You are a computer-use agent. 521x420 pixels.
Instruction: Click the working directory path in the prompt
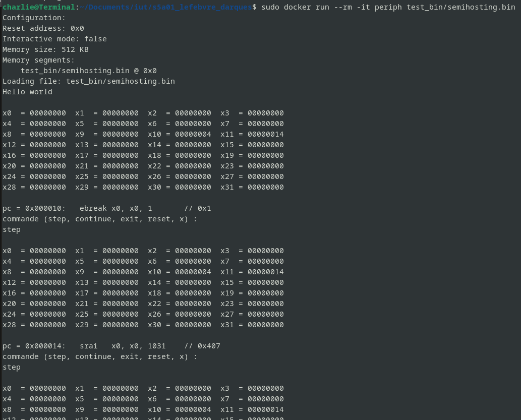(165, 7)
